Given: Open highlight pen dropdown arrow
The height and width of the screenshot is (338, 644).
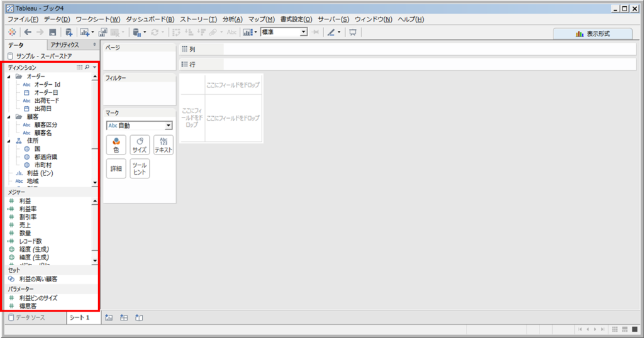Looking at the screenshot, I should pyautogui.click(x=339, y=32).
